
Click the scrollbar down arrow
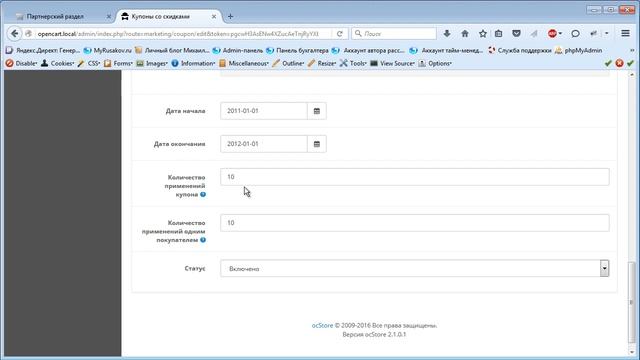[x=631, y=352]
